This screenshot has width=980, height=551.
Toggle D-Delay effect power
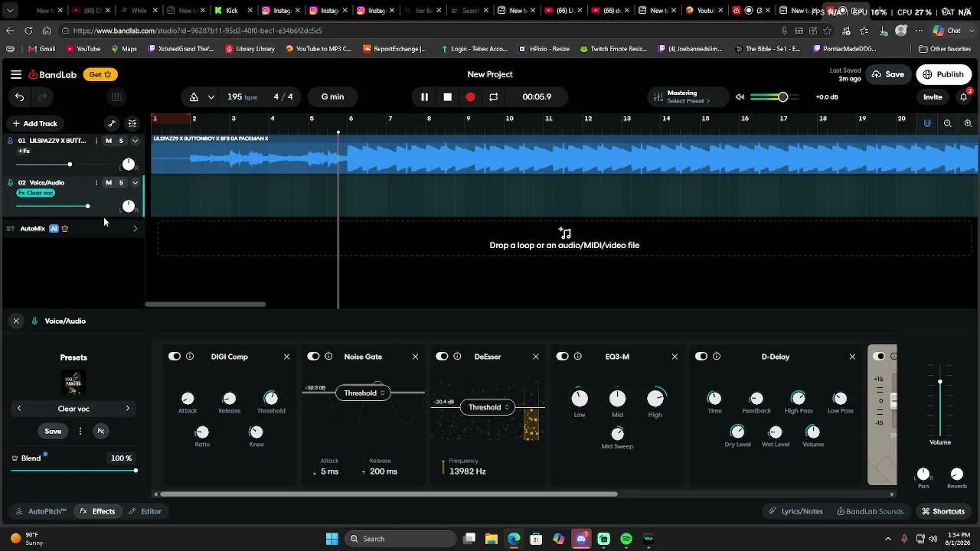[701, 357]
